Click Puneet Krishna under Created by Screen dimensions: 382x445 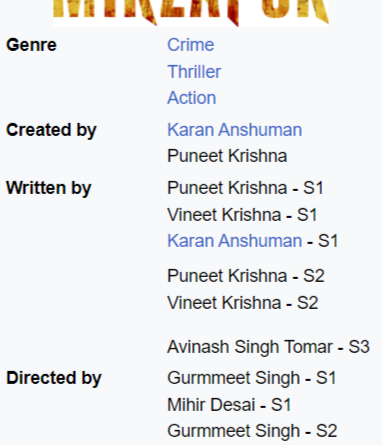click(x=227, y=156)
